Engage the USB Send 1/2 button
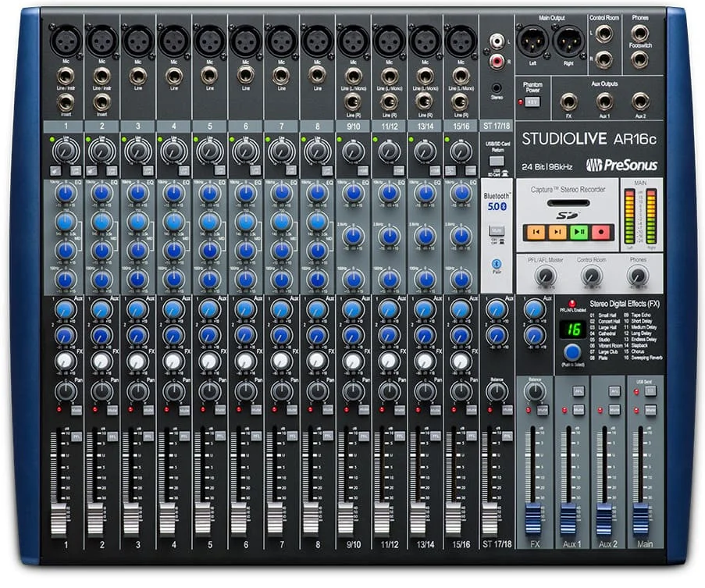Viewport: 705px width, 588px height. [650, 391]
